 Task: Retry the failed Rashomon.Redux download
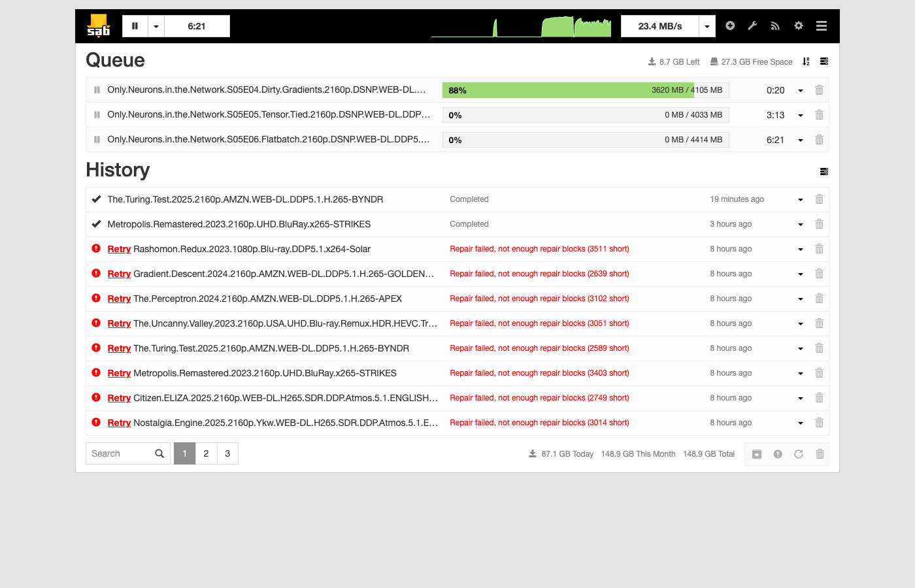point(119,249)
